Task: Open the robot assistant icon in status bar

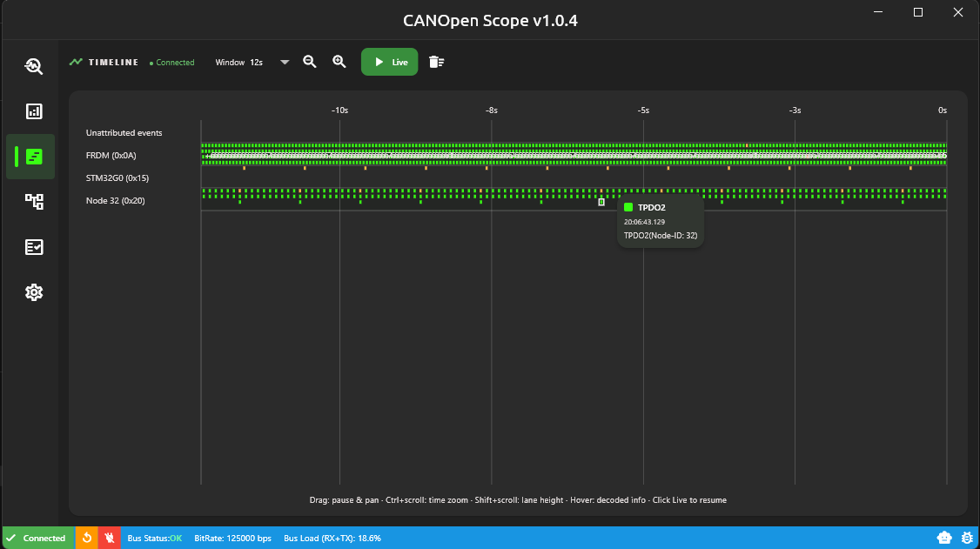Action: pyautogui.click(x=944, y=538)
